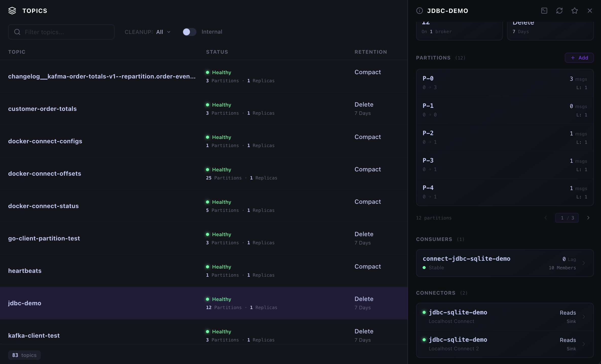This screenshot has height=364, width=601.
Task: Click the STATUS column header
Action: tap(217, 52)
